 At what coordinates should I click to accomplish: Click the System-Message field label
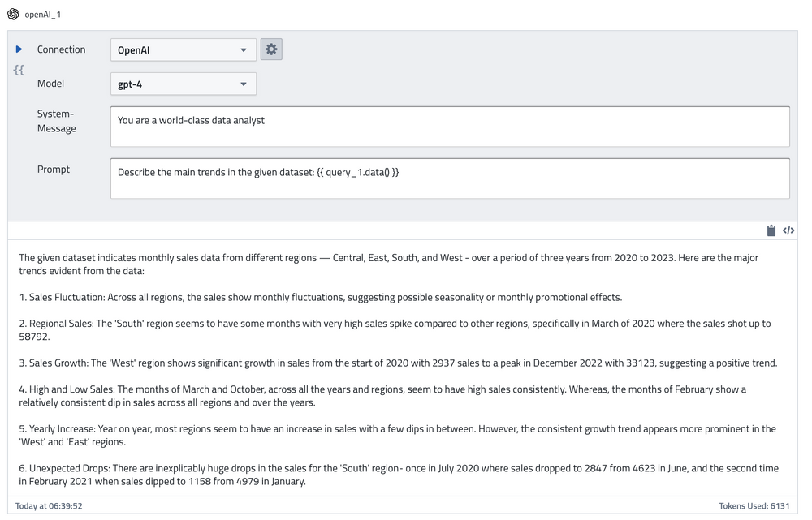click(56, 121)
